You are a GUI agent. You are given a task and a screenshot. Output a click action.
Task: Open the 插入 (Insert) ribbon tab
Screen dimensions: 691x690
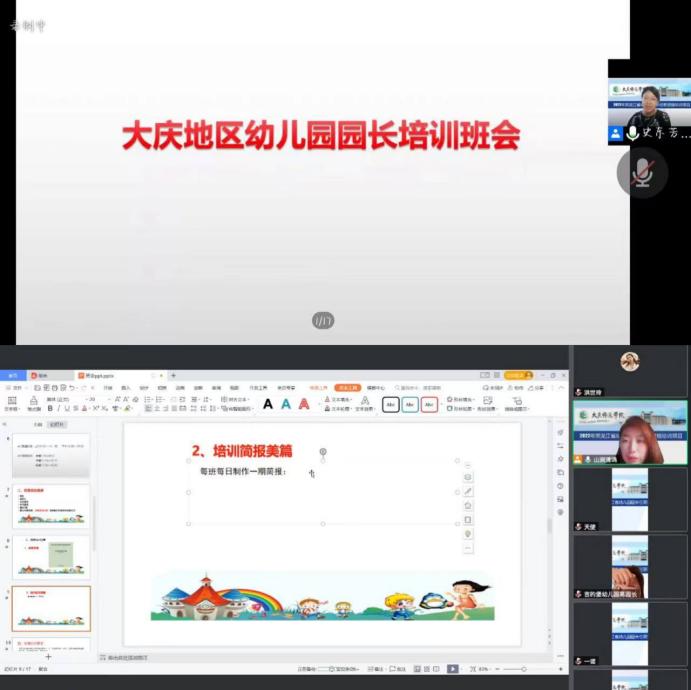(x=126, y=387)
